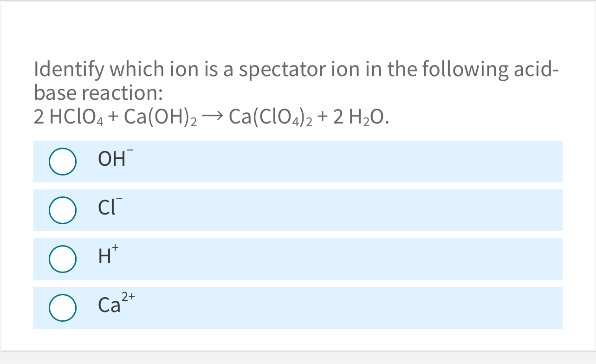Click the question prompt text

coord(296,81)
